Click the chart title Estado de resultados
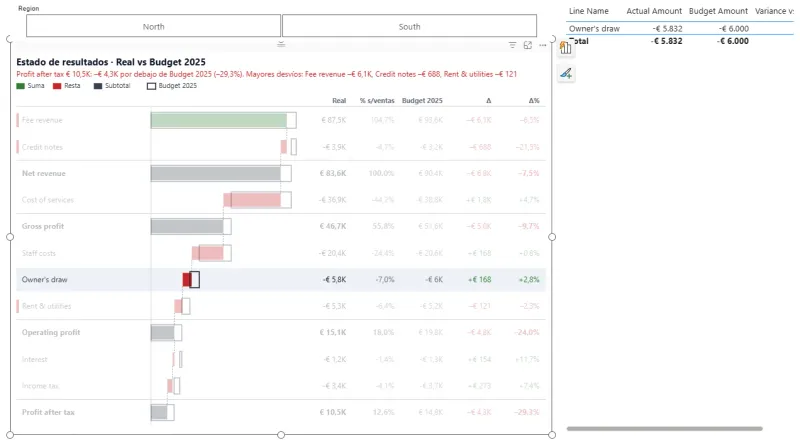 click(x=111, y=62)
